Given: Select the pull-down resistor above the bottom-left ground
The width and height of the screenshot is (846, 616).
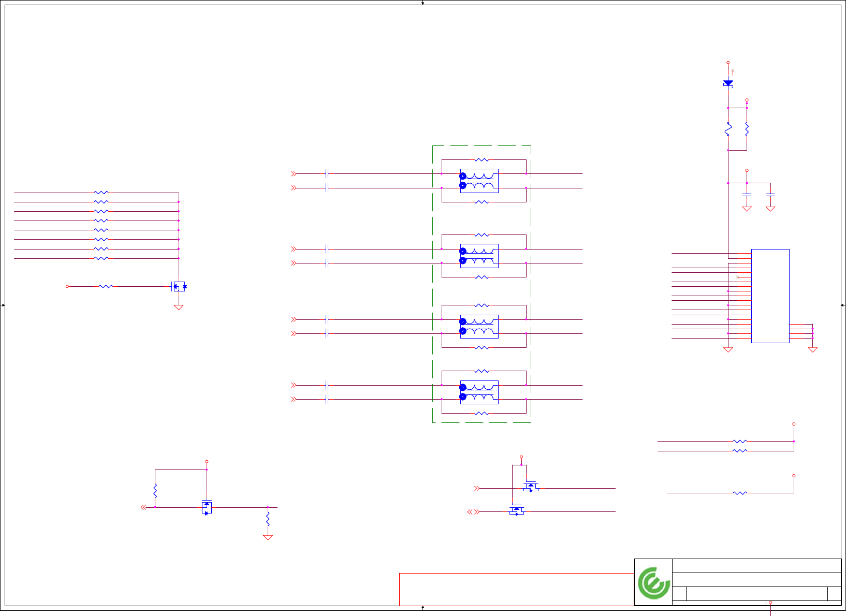Looking at the screenshot, I should 268,519.
